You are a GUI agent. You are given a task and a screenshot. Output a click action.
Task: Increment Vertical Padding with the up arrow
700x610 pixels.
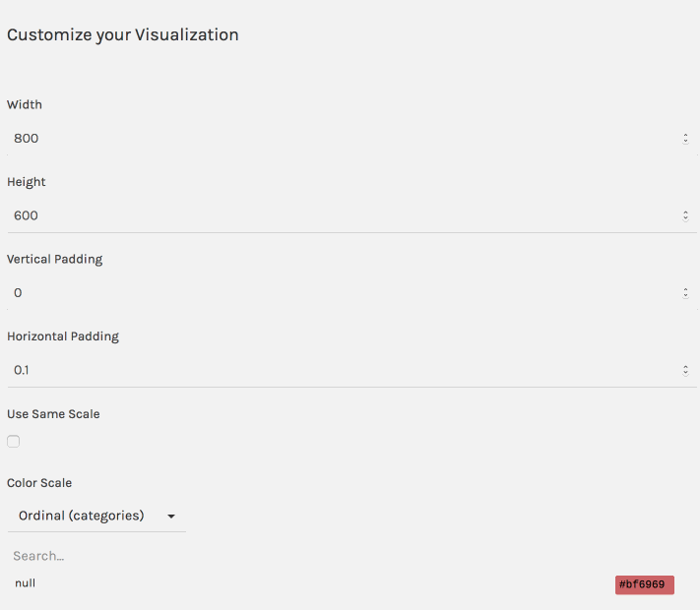point(685,289)
